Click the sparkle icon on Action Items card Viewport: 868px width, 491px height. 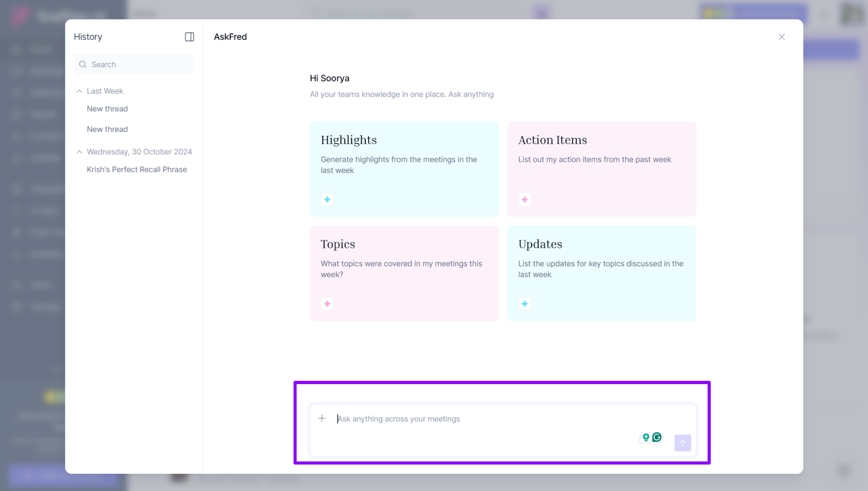coord(525,200)
